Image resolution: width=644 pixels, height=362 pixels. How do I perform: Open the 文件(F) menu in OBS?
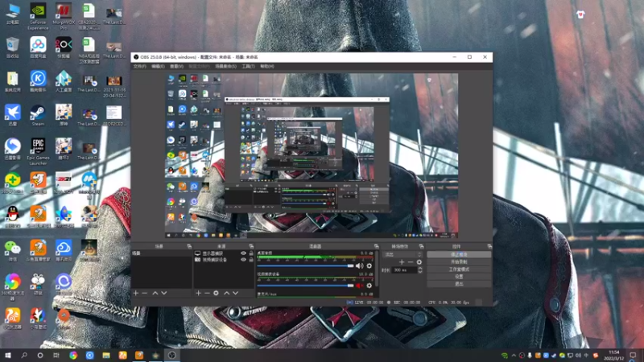pyautogui.click(x=139, y=67)
